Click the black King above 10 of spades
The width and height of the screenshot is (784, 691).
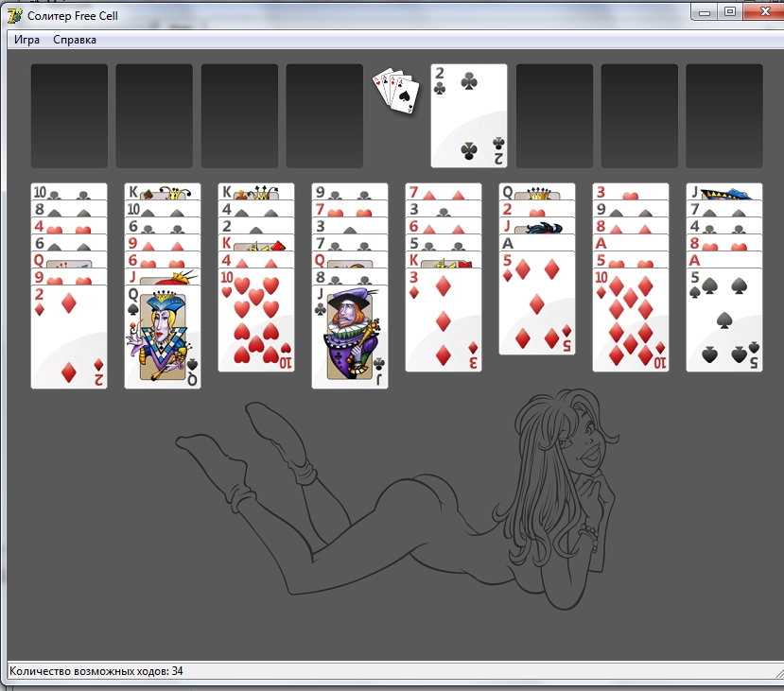click(x=163, y=192)
